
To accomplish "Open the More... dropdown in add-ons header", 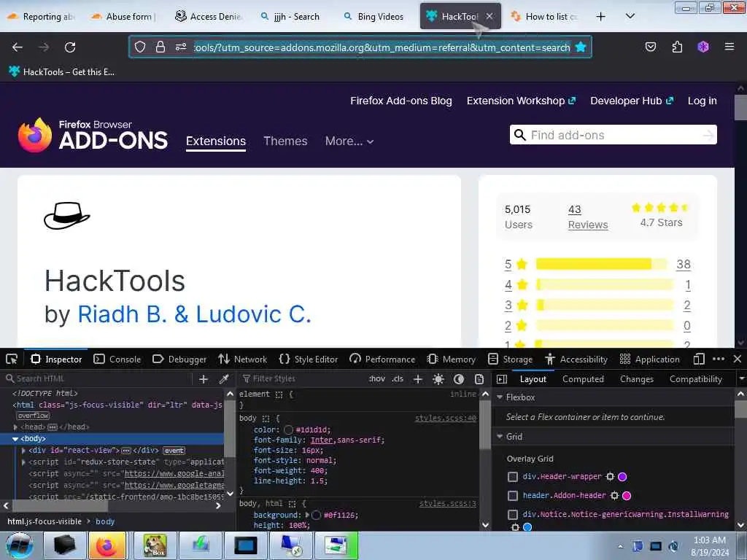I will [x=349, y=141].
